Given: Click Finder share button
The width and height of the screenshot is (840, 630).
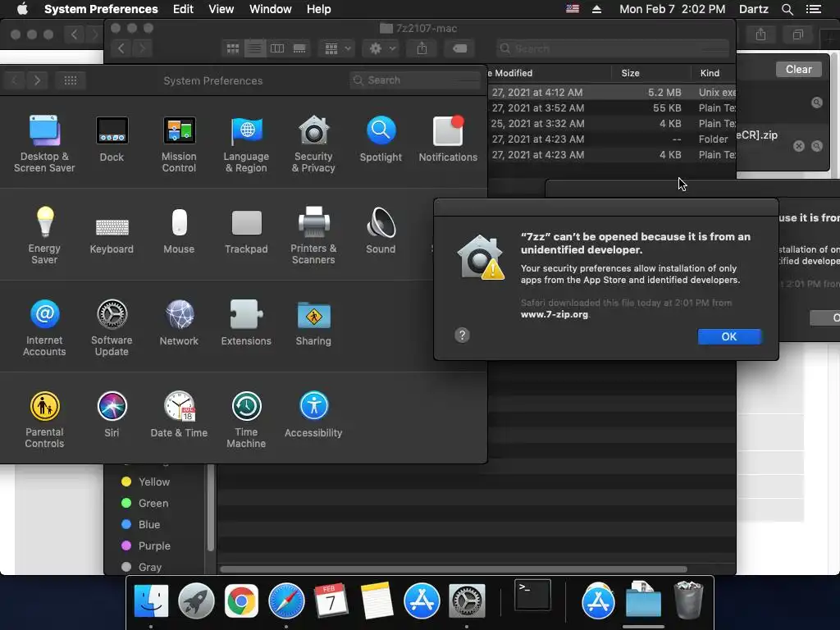Looking at the screenshot, I should [x=422, y=48].
